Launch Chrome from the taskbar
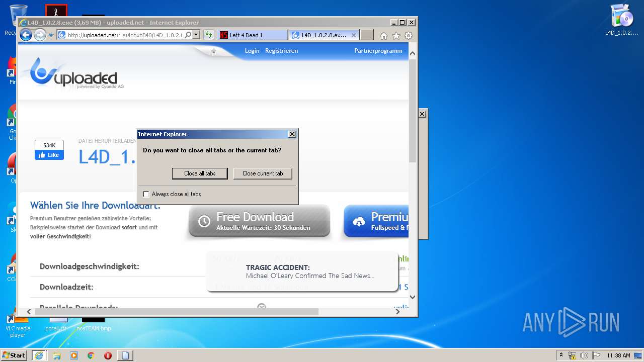This screenshot has width=644, height=362. (91, 355)
